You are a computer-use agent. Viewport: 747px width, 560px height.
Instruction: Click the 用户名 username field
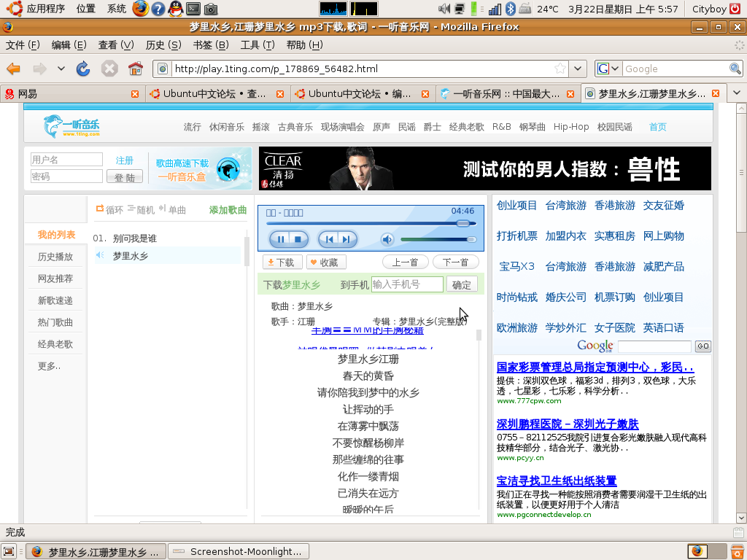pos(66,160)
